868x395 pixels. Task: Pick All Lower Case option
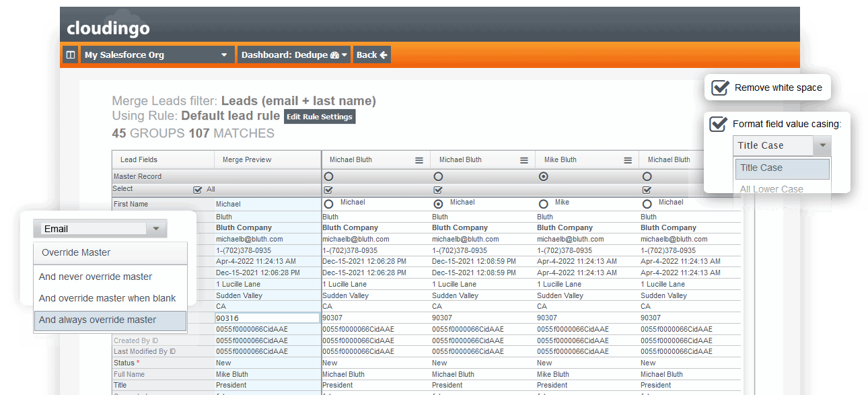tap(772, 189)
